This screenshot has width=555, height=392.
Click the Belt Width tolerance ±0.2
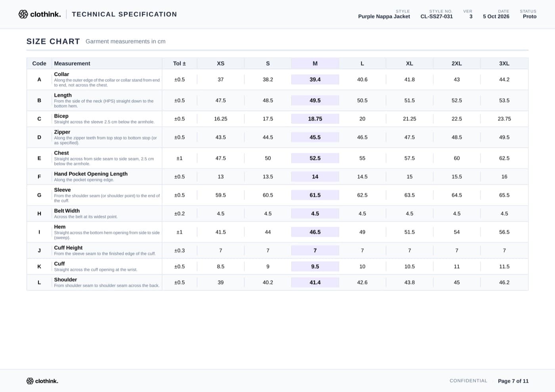point(180,214)
